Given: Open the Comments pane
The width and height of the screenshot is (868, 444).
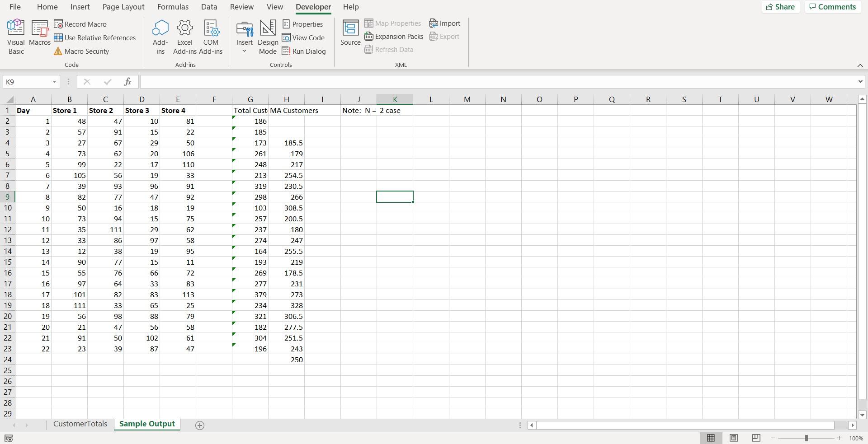Looking at the screenshot, I should click(x=833, y=7).
